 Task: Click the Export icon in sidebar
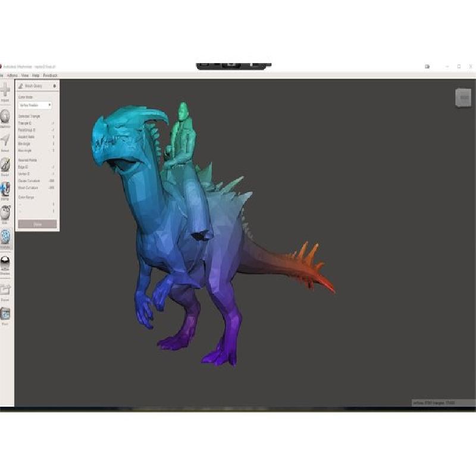coord(5,290)
